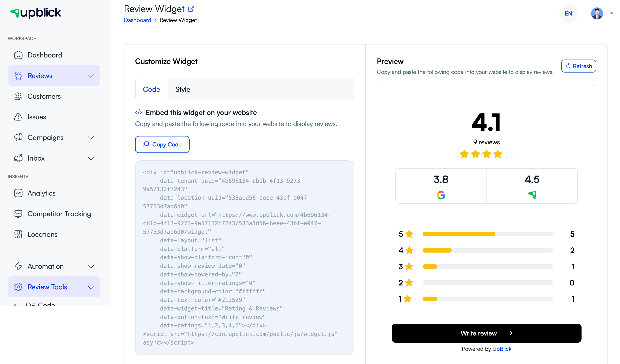Image resolution: width=620 pixels, height=364 pixels.
Task: Click the 5-star rating progress bar
Action: (488, 234)
